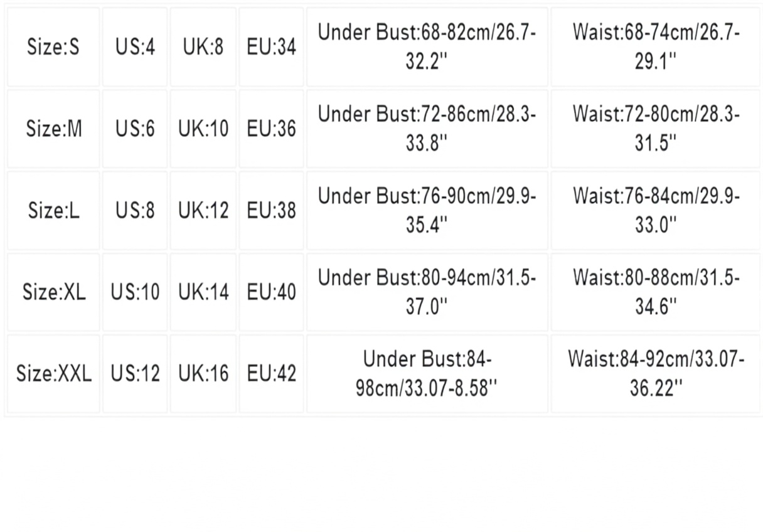
Task: Select the Size:XL cell
Action: click(53, 292)
